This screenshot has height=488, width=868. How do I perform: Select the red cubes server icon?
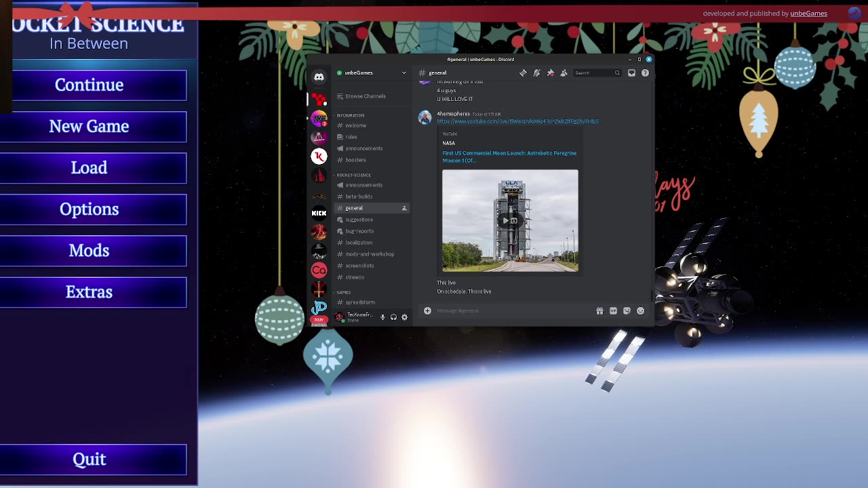319,100
